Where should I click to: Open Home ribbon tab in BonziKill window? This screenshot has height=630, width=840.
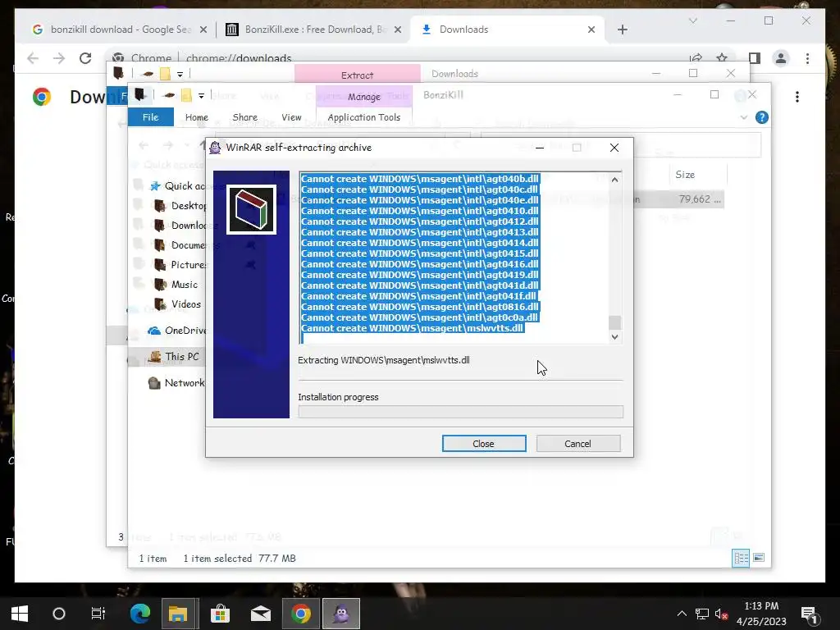[197, 117]
